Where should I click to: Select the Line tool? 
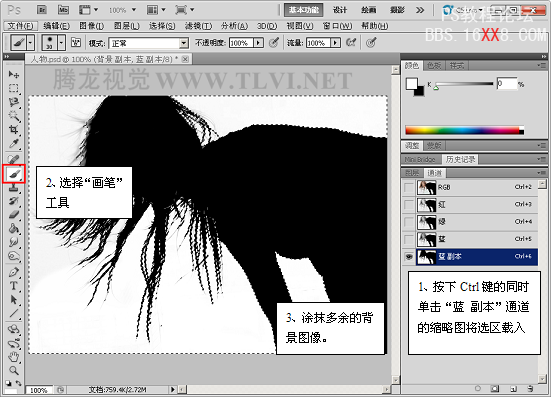tap(14, 313)
